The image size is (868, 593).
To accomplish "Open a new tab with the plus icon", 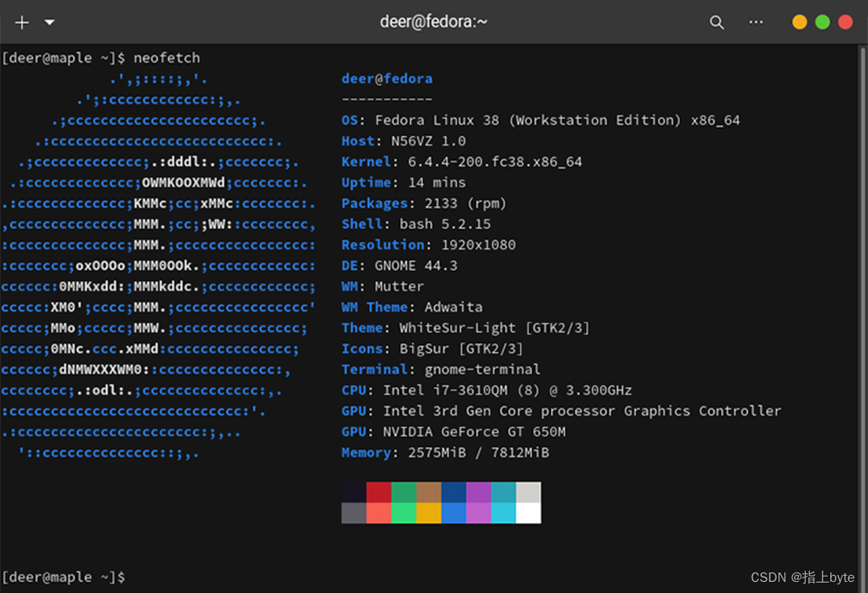I will click(21, 22).
